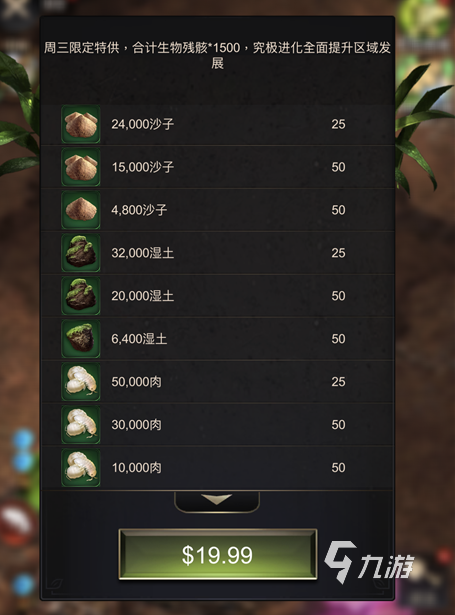
Task: Buy the pack for $19.99
Action: pyautogui.click(x=218, y=555)
